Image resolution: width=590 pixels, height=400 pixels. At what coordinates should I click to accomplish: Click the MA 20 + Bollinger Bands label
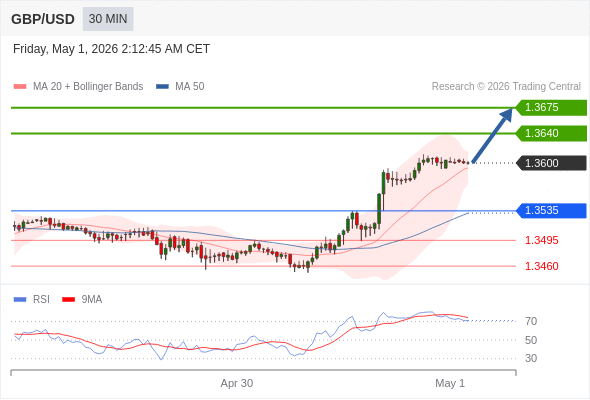pos(88,87)
